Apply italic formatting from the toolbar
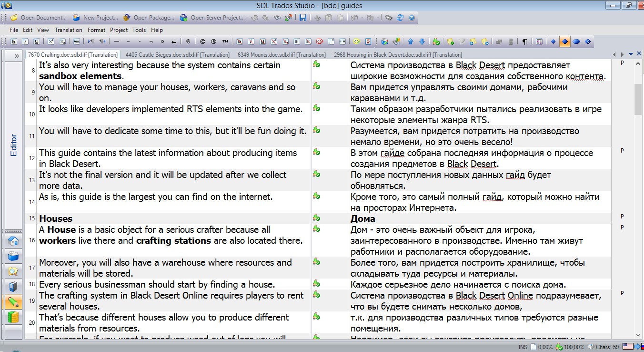 tap(25, 41)
